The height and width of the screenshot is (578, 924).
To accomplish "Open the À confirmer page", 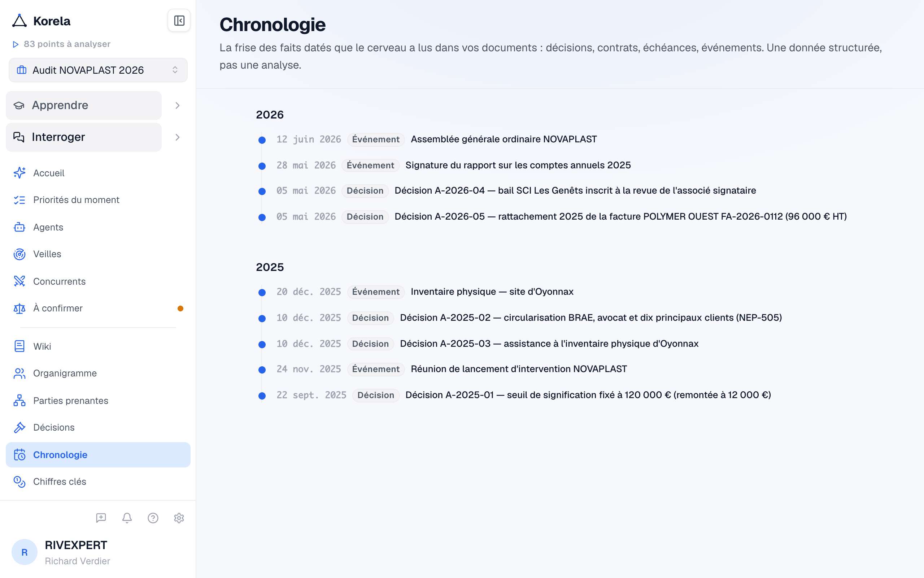I will pos(98,308).
